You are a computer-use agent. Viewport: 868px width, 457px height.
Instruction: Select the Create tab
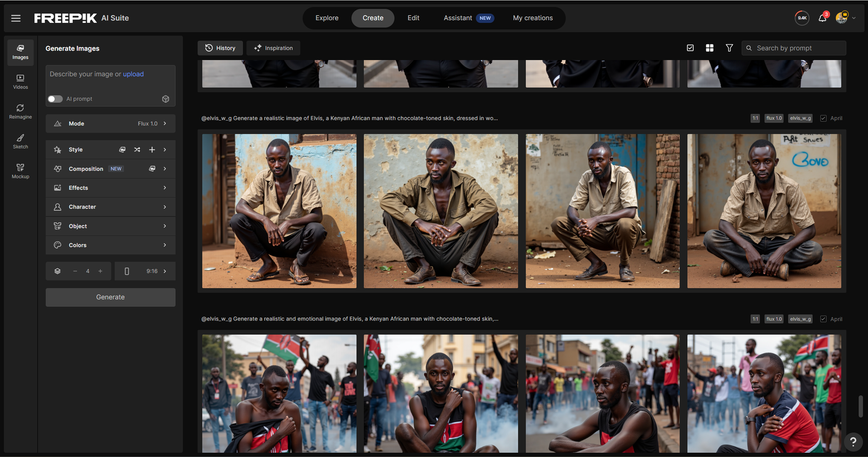pos(373,18)
